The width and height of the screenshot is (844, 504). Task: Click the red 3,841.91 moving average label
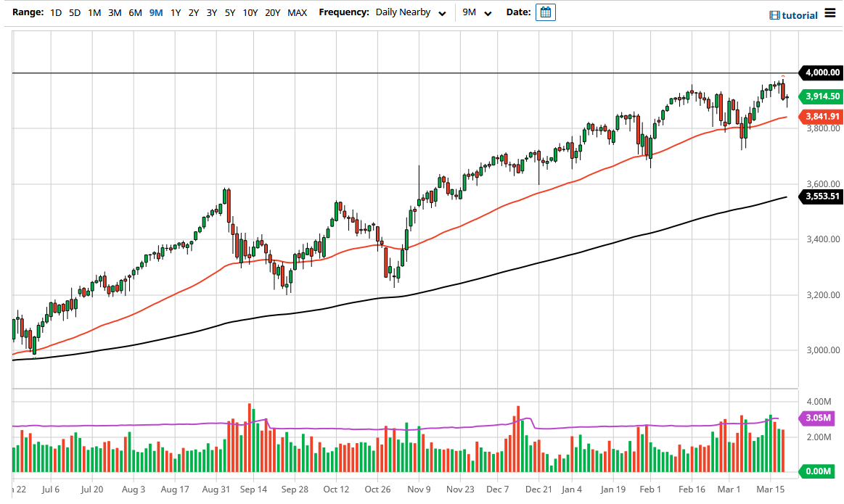pos(819,117)
